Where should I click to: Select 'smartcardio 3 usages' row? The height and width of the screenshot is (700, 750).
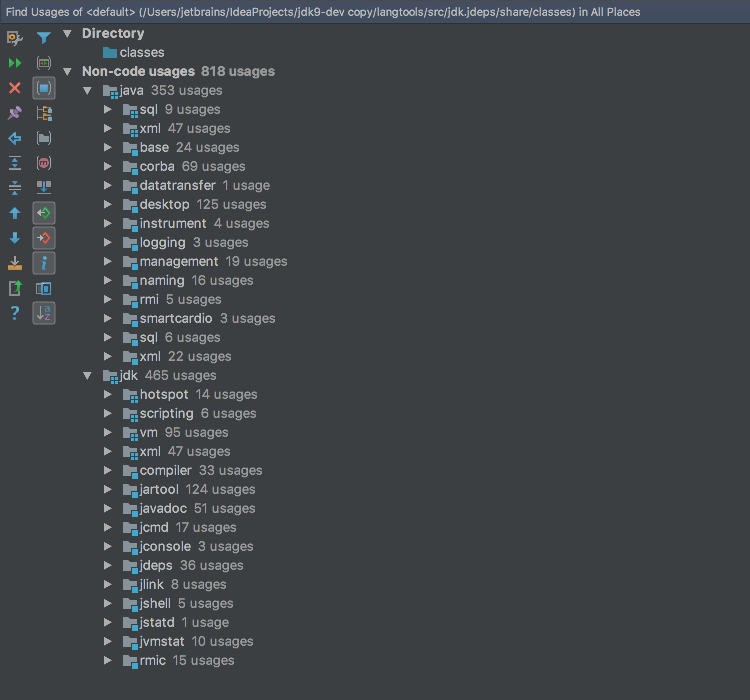199,318
